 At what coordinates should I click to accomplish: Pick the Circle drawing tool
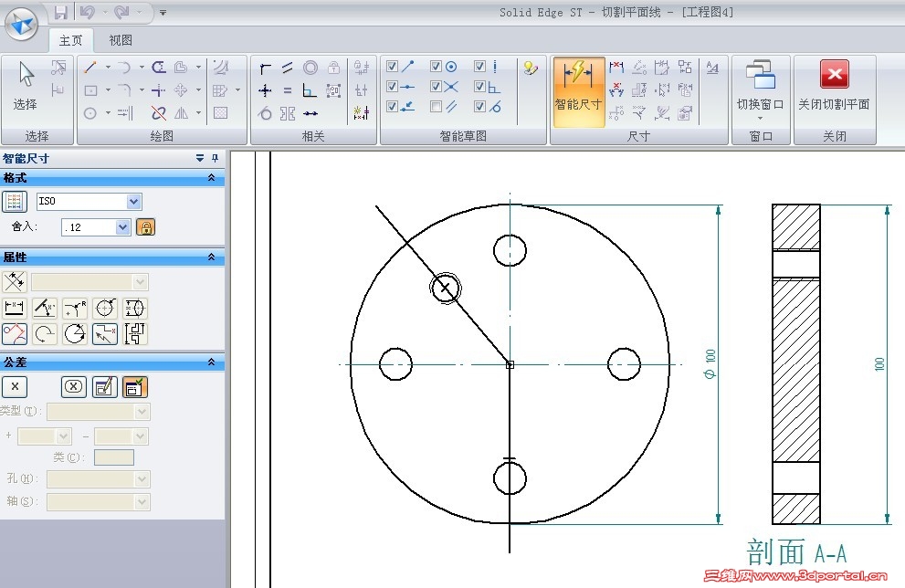point(90,113)
